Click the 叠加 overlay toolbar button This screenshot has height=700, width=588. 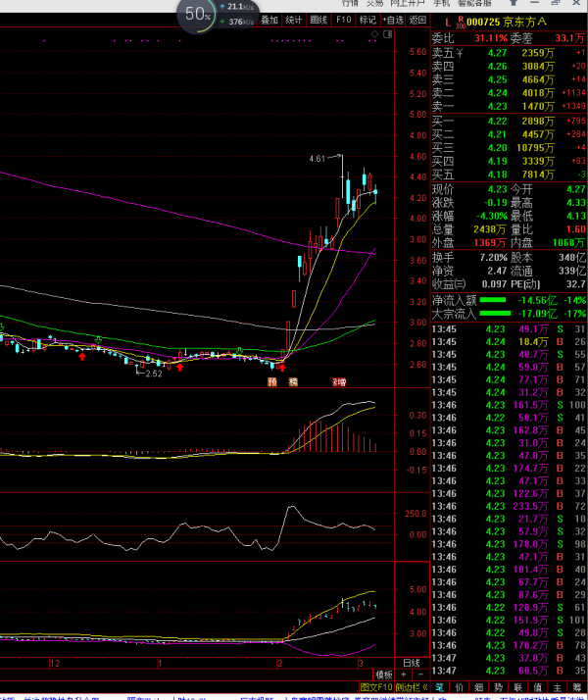click(269, 20)
